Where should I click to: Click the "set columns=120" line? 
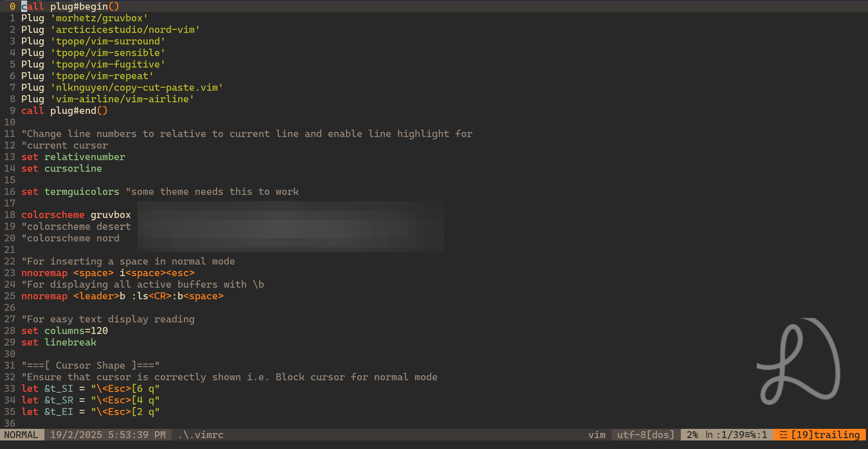coord(65,331)
